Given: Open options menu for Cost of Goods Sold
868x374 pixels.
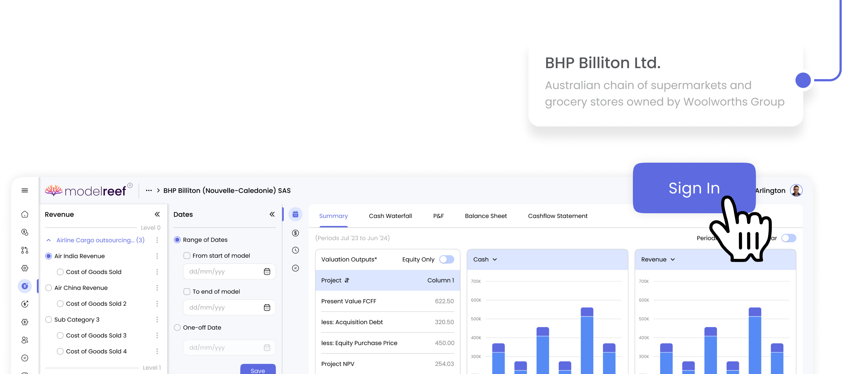Looking at the screenshot, I should click(157, 272).
